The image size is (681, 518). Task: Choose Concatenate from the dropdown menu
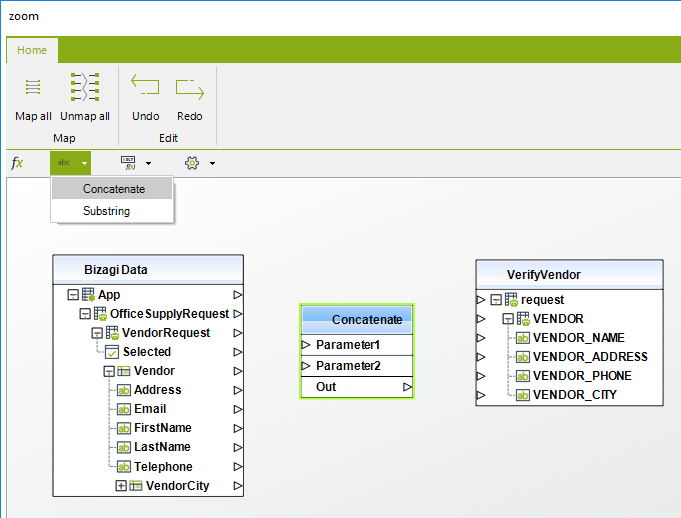coord(113,189)
